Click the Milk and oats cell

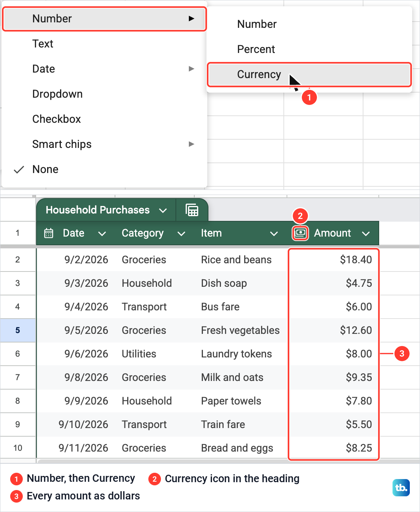pos(241,377)
